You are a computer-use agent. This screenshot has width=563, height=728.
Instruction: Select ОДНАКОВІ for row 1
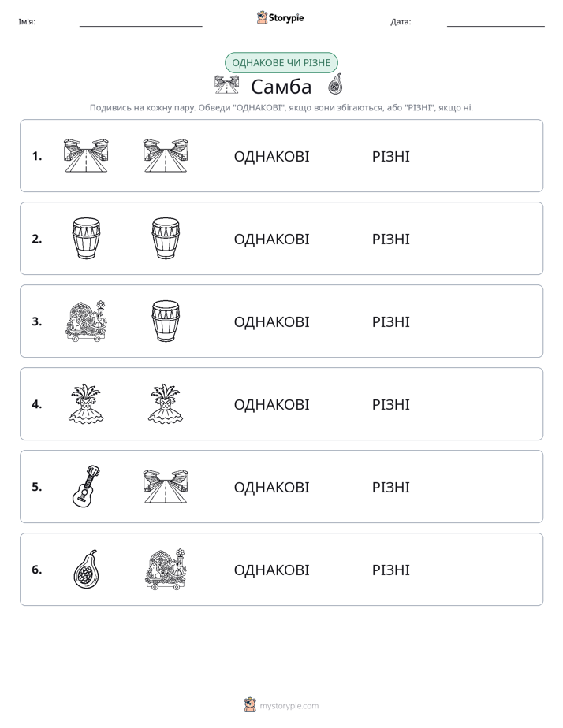coord(271,157)
